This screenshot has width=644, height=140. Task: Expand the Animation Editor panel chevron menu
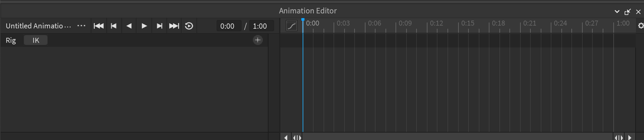pos(617,12)
